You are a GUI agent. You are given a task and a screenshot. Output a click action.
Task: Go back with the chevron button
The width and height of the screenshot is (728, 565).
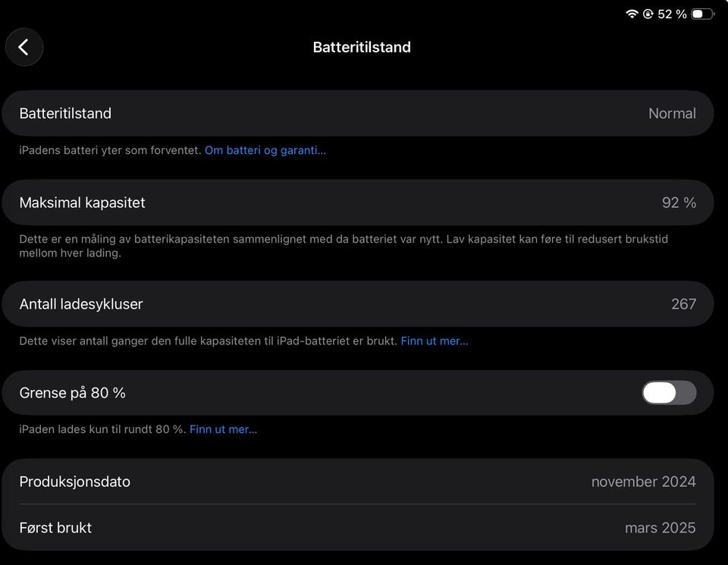tap(24, 47)
